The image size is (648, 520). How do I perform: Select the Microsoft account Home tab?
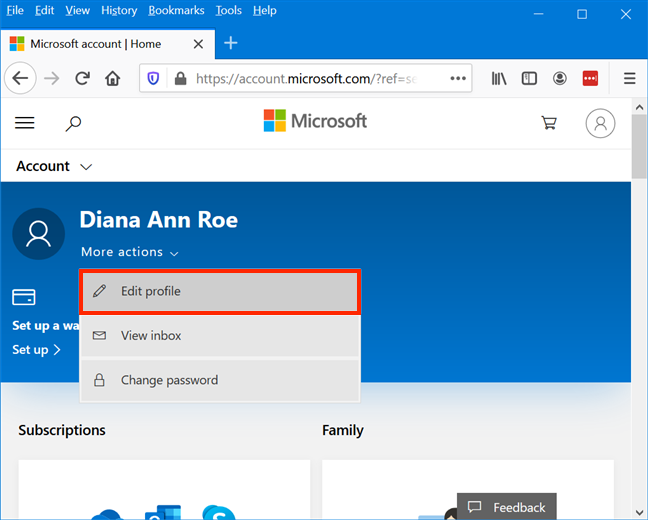pos(107,44)
